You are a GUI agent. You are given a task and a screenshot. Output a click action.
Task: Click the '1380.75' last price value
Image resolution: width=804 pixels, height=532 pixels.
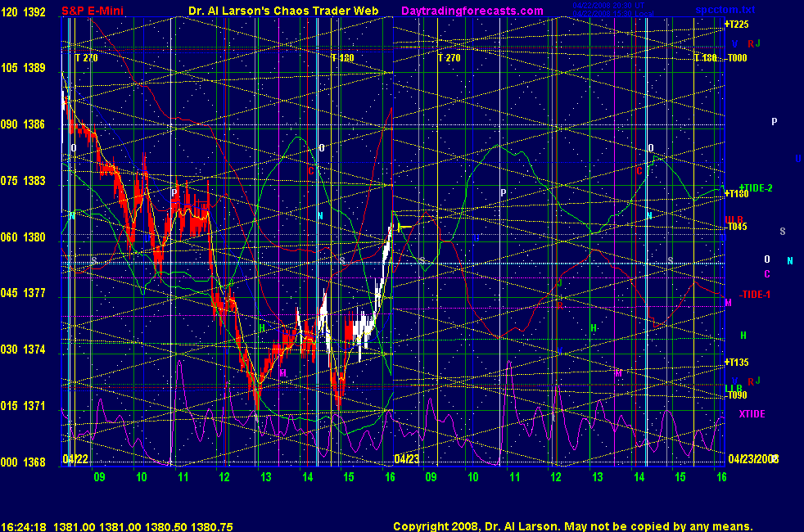pyautogui.click(x=212, y=527)
